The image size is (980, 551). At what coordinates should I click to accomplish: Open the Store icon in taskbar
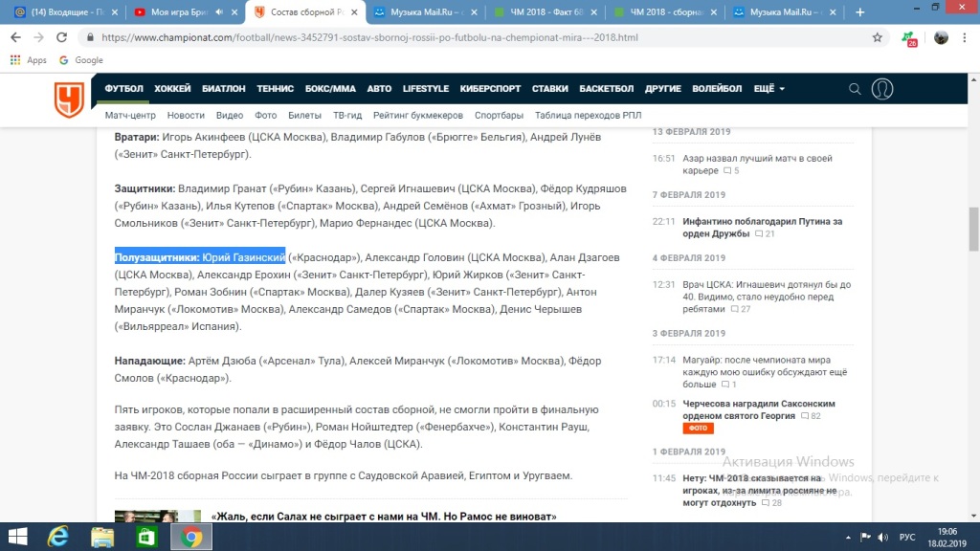[146, 537]
